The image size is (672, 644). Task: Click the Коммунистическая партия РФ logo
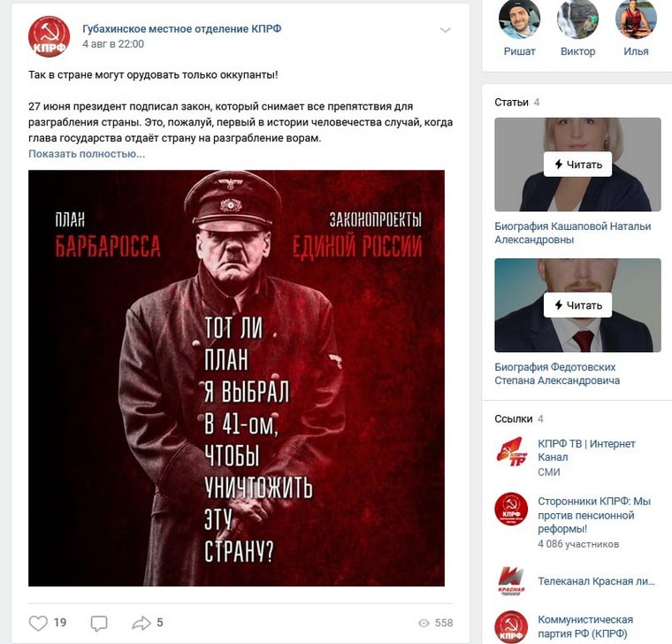(x=511, y=627)
